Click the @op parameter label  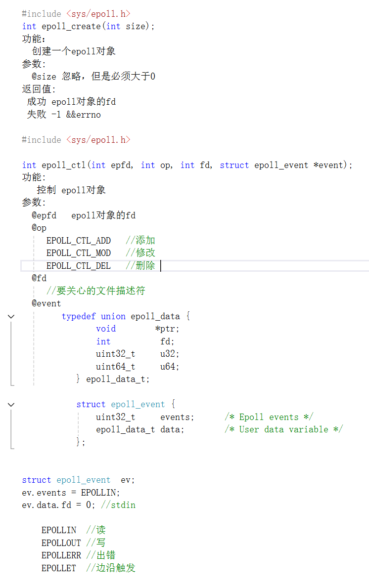click(39, 228)
